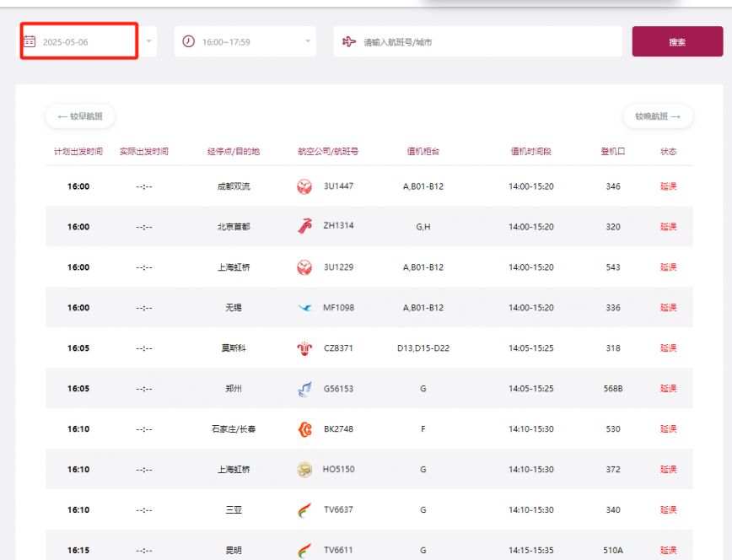The image size is (732, 560).
Task: Select flight number MF1098
Action: (338, 308)
